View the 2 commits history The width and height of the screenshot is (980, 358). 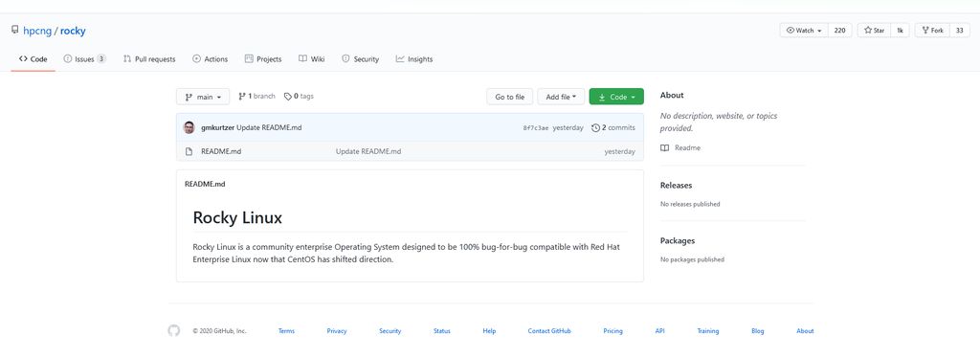pyautogui.click(x=613, y=127)
